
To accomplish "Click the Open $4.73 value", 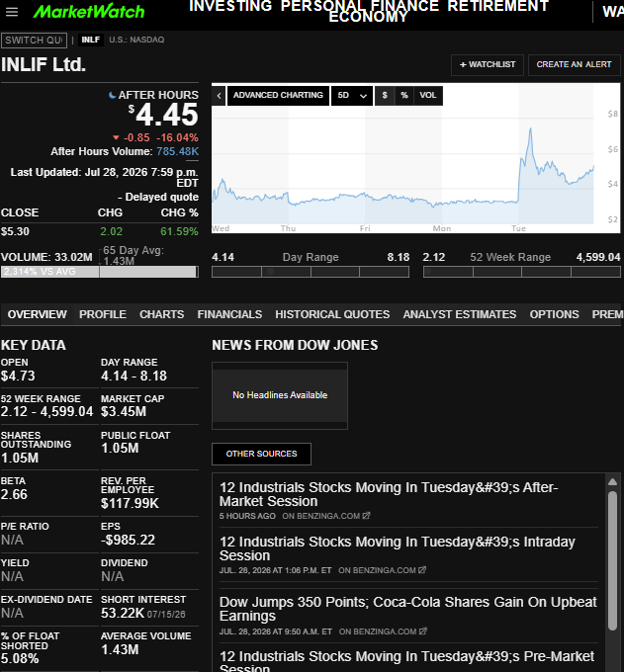I will 18,376.
